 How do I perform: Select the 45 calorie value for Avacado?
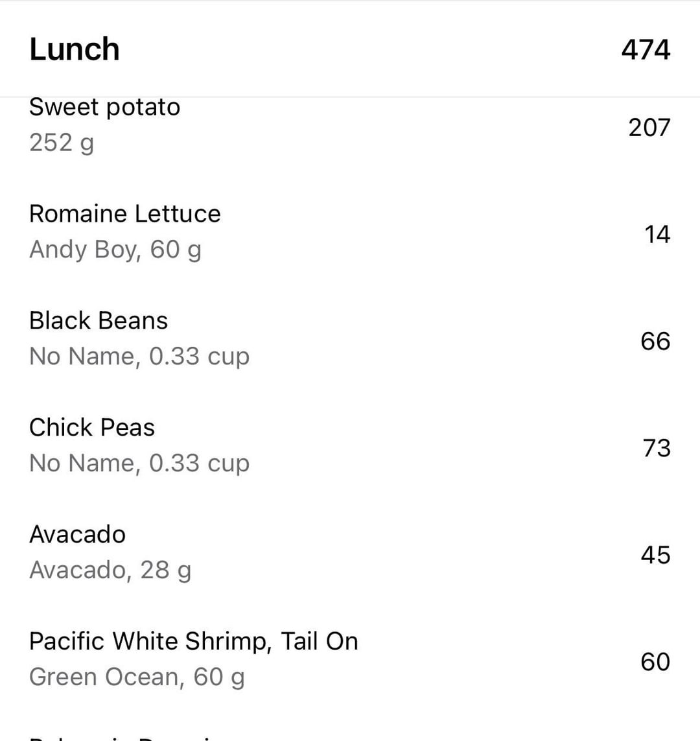tap(655, 555)
